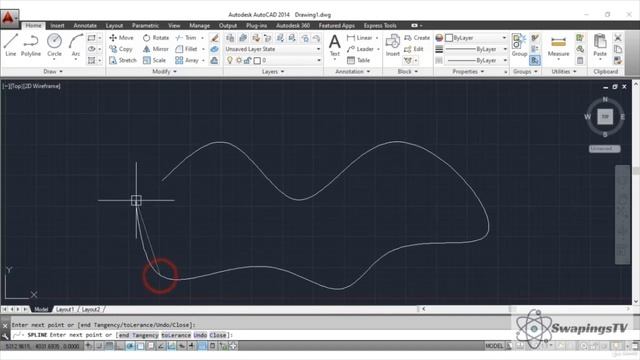Click the Create block button
Image resolution: width=640 pixels, height=360 pixels.
point(417,38)
